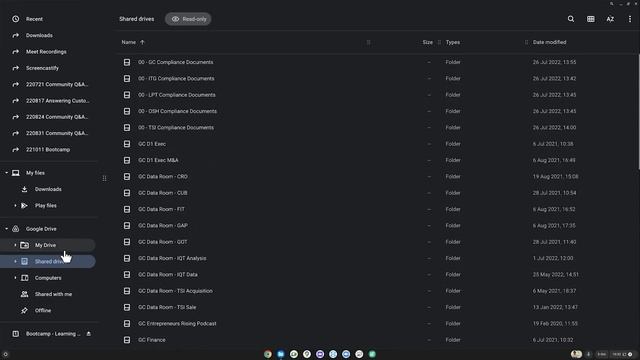This screenshot has height=360, width=640.
Task: Click the launcher button on the shelf
Action: click(5, 354)
